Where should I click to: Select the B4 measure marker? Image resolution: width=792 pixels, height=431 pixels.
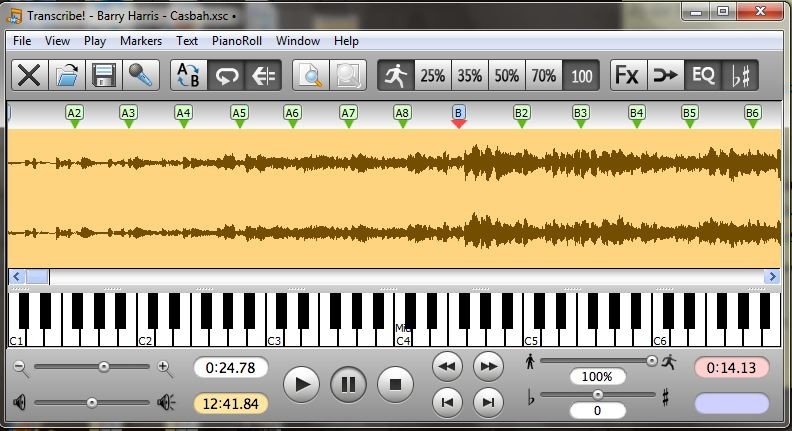click(x=636, y=115)
